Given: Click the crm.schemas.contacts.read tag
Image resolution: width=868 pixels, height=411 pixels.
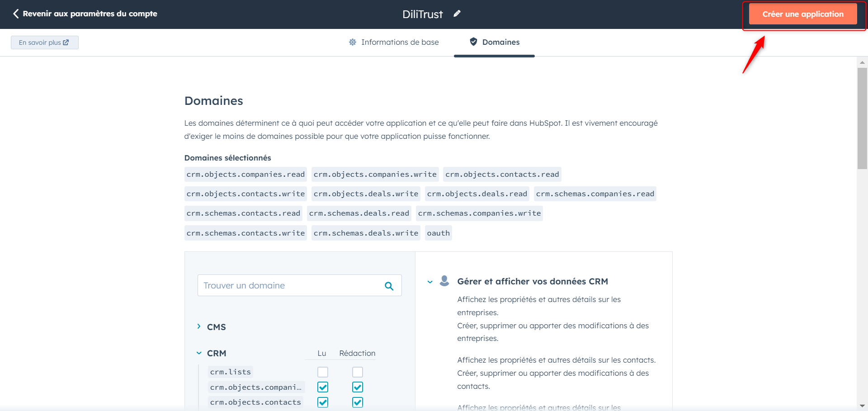Looking at the screenshot, I should point(243,213).
